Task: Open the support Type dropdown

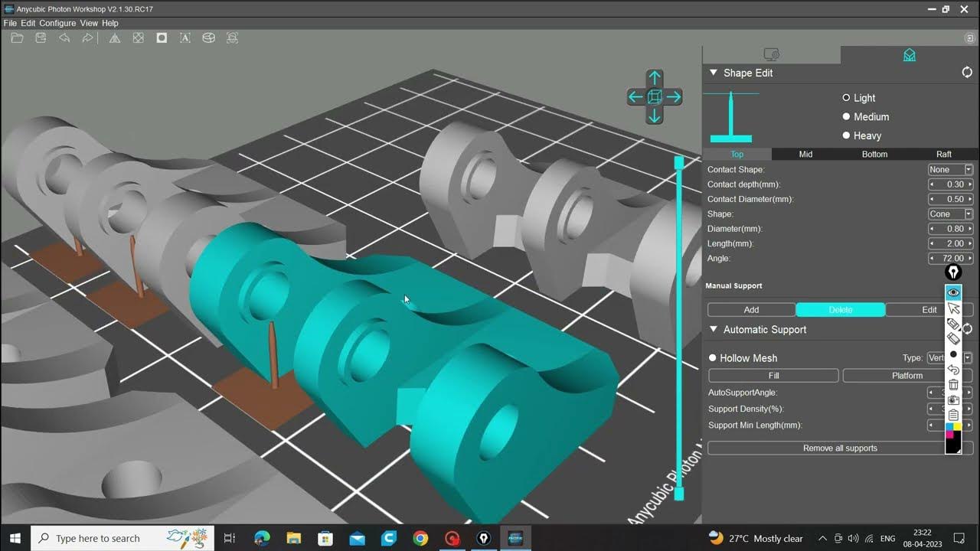Action: (949, 358)
